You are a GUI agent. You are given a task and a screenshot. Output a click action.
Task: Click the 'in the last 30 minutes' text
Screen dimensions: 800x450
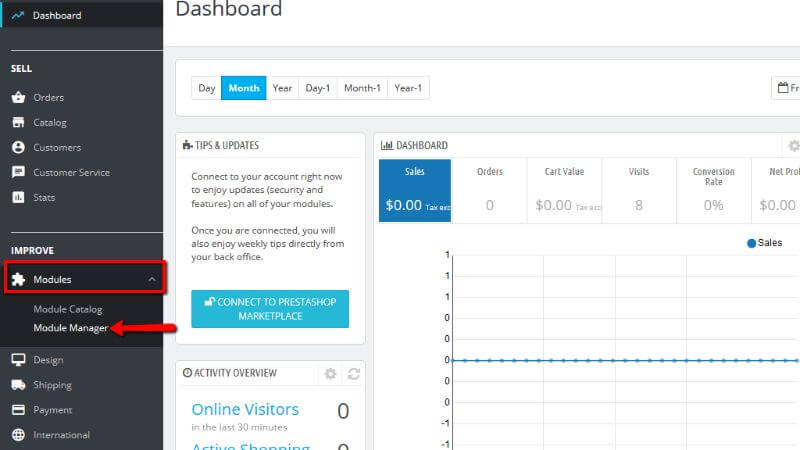point(239,427)
